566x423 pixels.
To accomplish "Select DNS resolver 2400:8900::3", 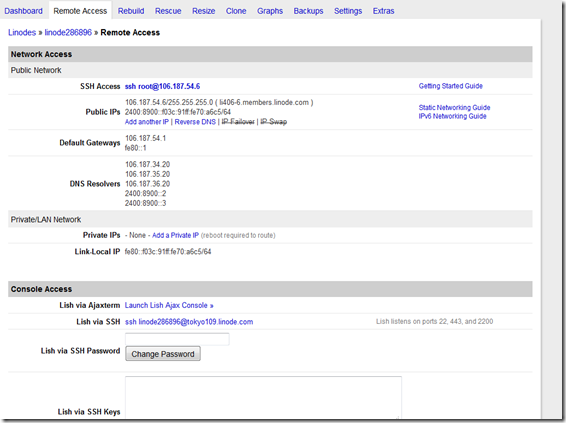I will coord(145,204).
